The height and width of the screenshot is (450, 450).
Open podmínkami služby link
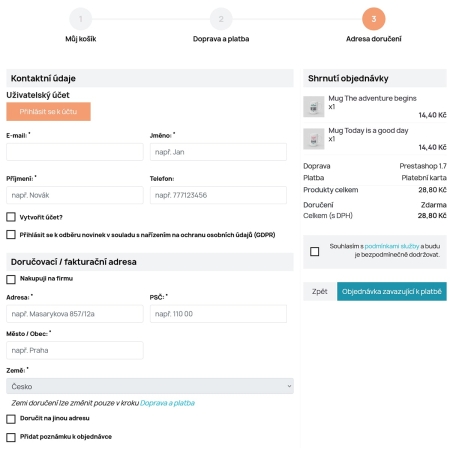[x=392, y=246]
